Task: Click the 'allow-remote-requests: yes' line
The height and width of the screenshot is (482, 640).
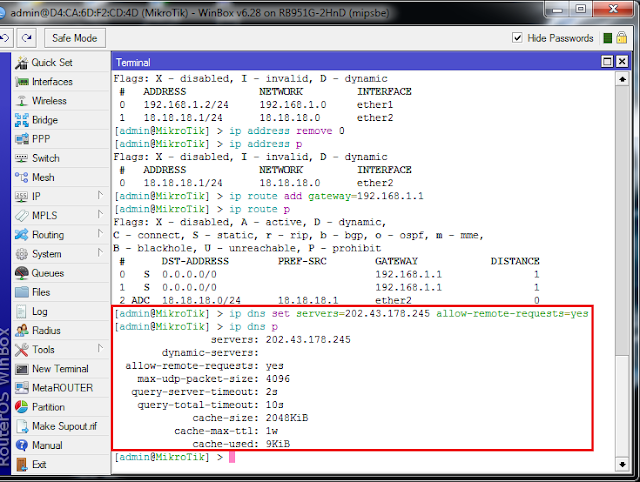Action: click(x=204, y=366)
